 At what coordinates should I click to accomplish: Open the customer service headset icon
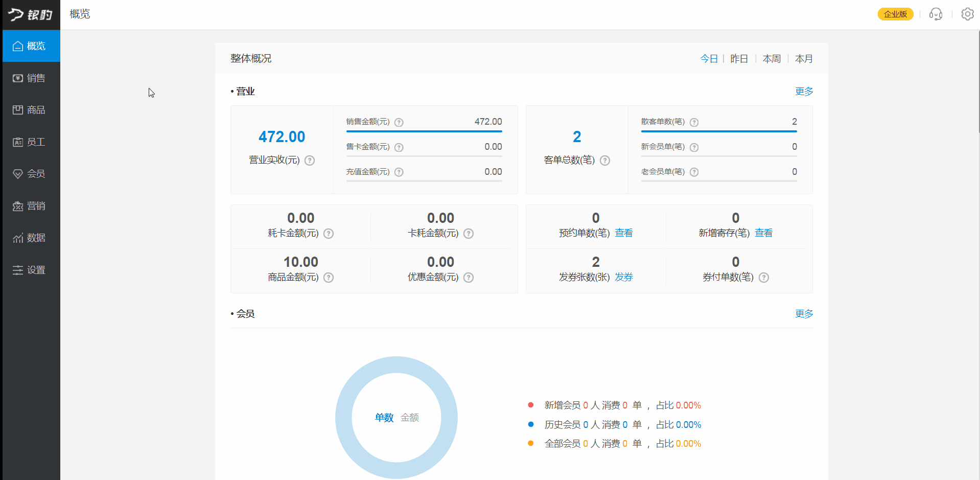point(936,14)
